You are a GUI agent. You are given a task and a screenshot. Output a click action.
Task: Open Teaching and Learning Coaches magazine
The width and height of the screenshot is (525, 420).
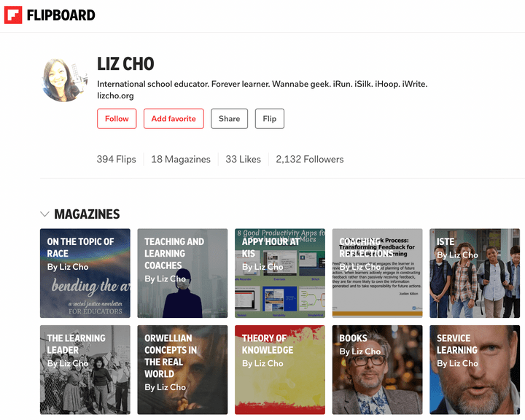tap(182, 273)
